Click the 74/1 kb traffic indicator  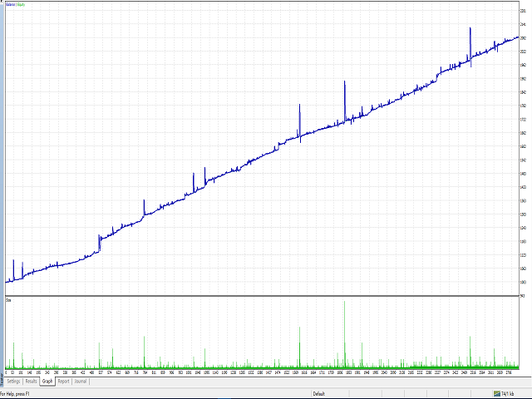(x=508, y=394)
